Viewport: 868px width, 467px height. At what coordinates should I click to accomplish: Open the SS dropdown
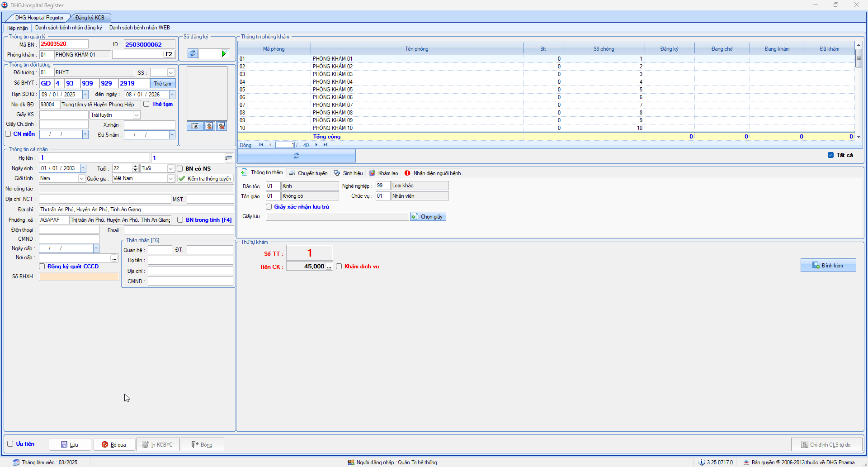pyautogui.click(x=171, y=73)
